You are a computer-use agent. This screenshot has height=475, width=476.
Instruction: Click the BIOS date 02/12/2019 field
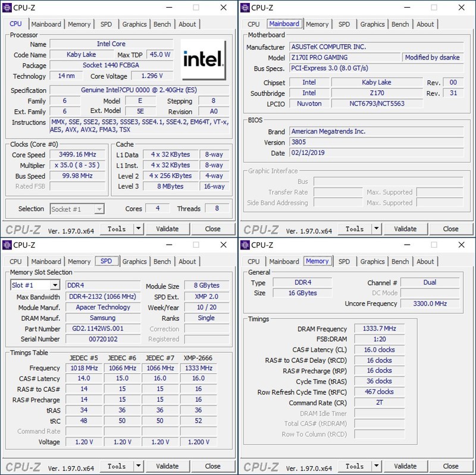[377, 153]
